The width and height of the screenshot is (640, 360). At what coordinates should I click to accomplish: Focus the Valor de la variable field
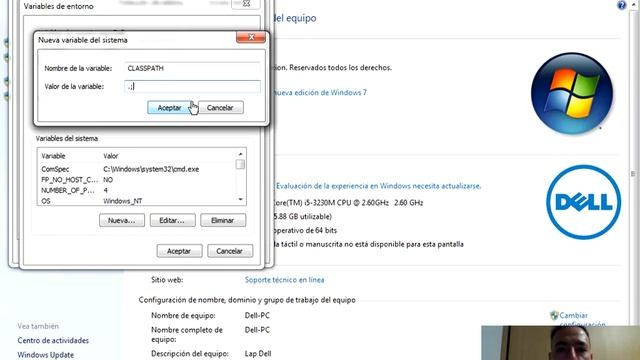tap(192, 87)
